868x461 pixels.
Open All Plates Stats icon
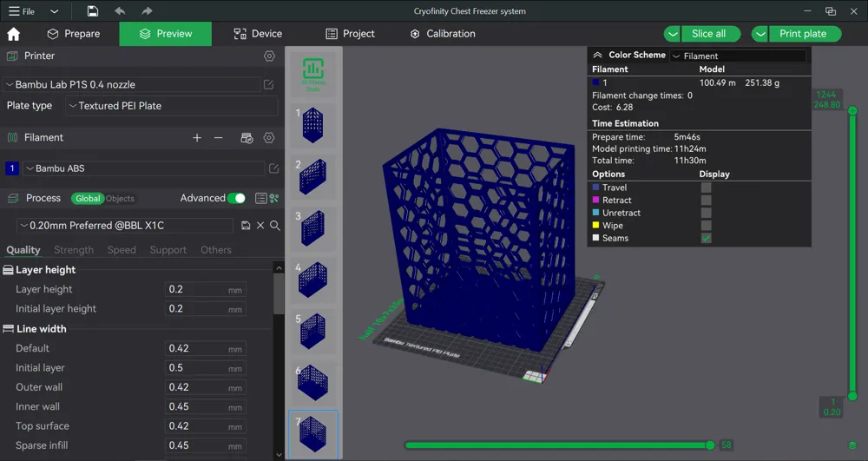pyautogui.click(x=313, y=74)
